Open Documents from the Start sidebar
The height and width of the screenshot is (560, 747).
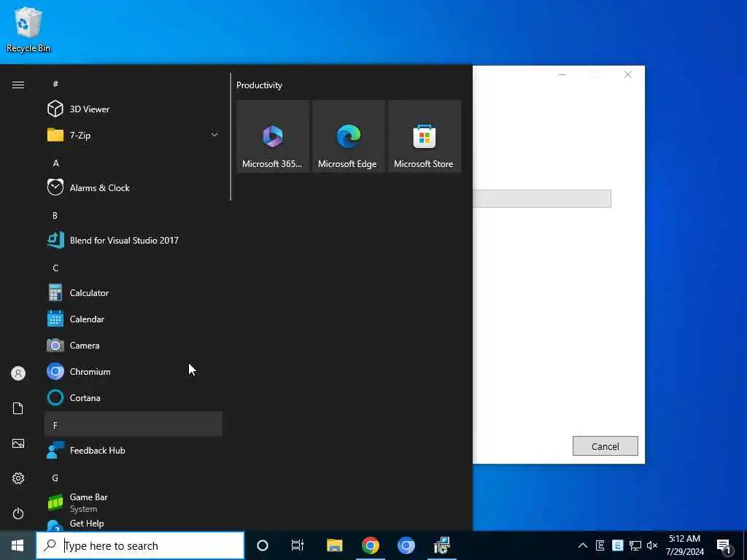(x=18, y=408)
